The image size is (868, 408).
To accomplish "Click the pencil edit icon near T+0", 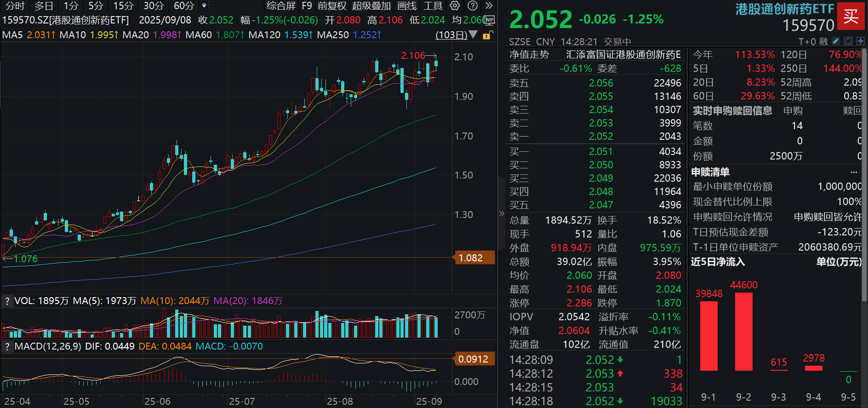I will pyautogui.click(x=836, y=41).
